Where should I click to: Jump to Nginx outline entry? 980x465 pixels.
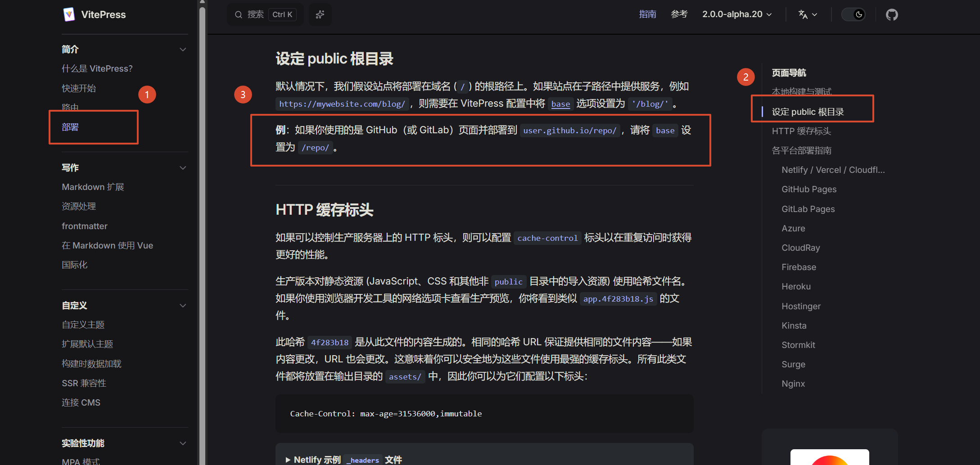tap(793, 384)
